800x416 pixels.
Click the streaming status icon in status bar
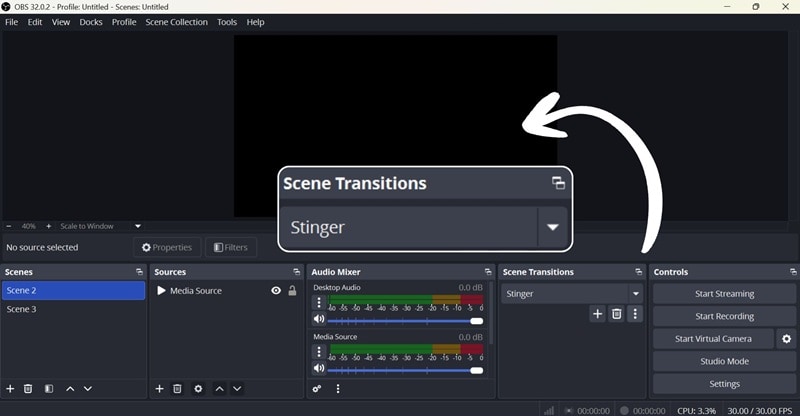click(569, 411)
